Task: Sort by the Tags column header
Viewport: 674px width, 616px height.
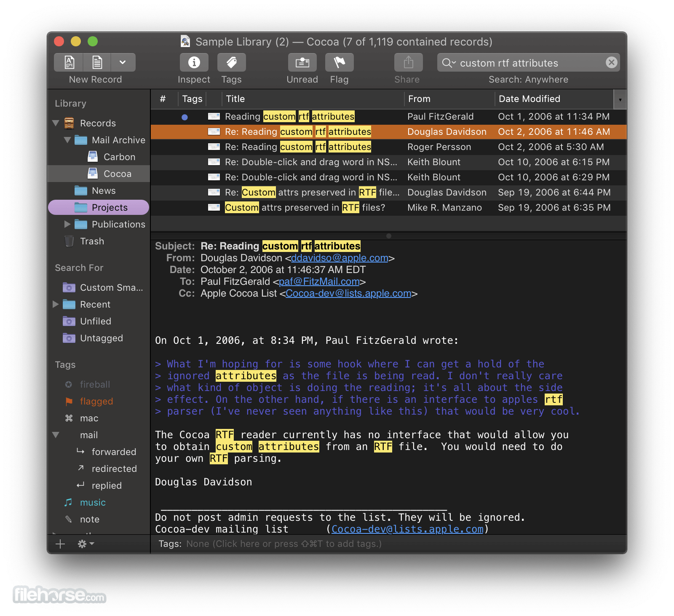Action: point(192,99)
